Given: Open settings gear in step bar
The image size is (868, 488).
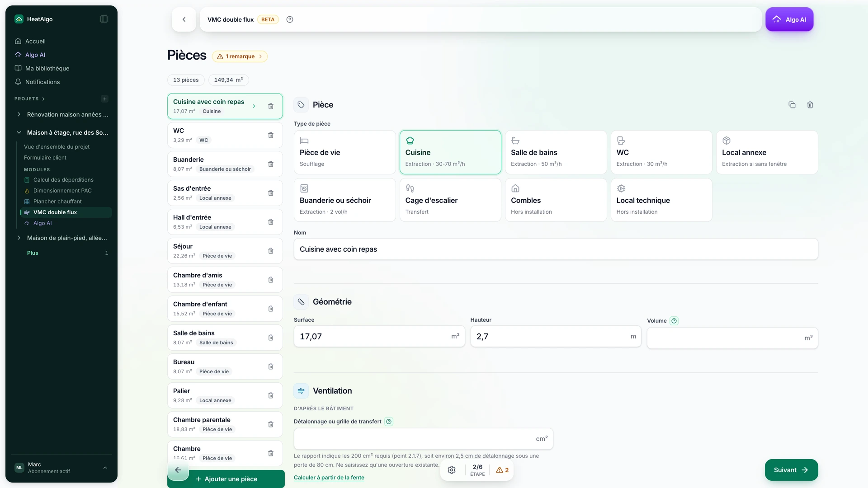Looking at the screenshot, I should [452, 470].
